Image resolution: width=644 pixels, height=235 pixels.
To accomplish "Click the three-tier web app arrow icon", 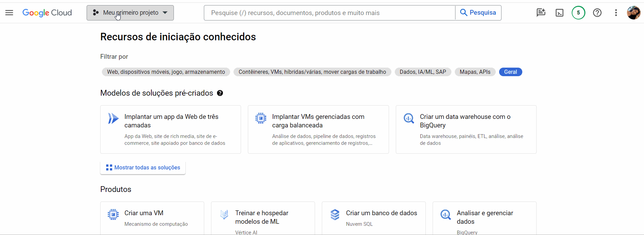I will pos(113,118).
